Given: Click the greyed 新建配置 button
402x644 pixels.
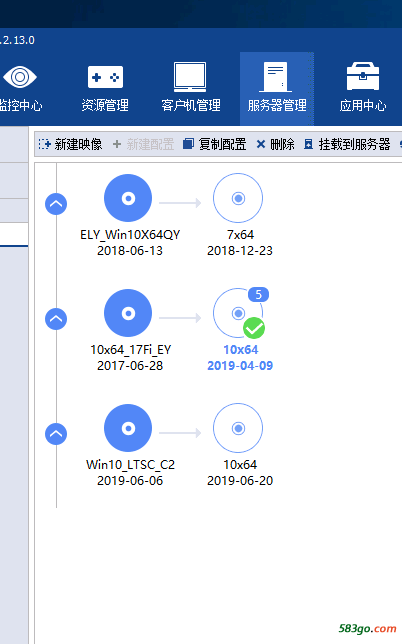Looking at the screenshot, I should 143,144.
